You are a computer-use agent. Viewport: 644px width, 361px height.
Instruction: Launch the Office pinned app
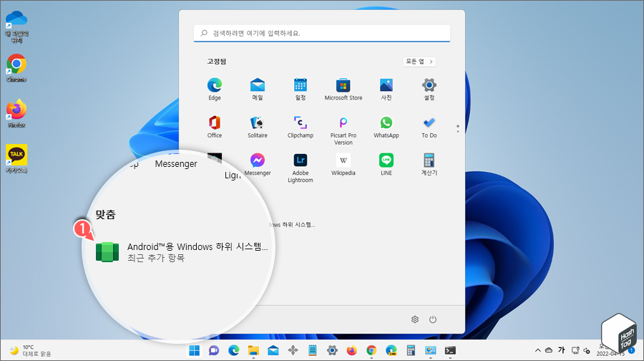coord(215,127)
